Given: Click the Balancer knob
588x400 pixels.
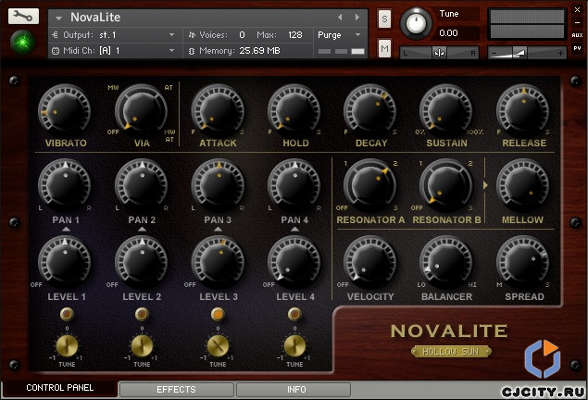Looking at the screenshot, I should pos(446,261).
